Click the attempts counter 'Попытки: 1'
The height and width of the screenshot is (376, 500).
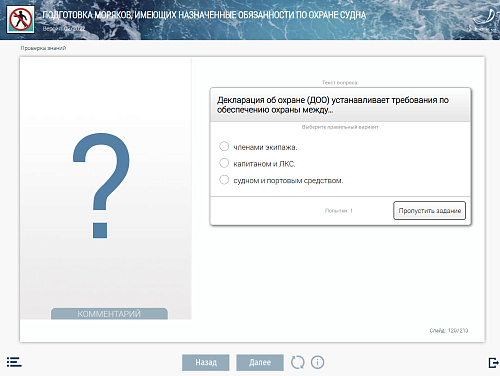coord(339,211)
